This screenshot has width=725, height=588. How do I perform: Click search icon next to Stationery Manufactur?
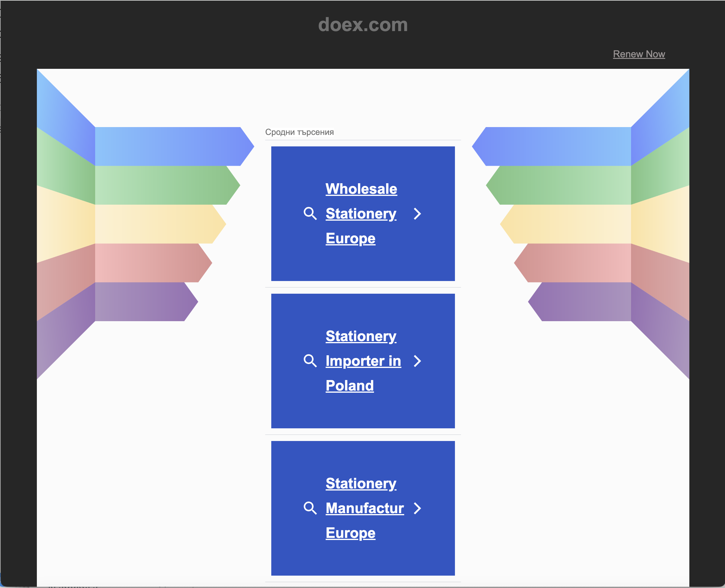pyautogui.click(x=310, y=508)
